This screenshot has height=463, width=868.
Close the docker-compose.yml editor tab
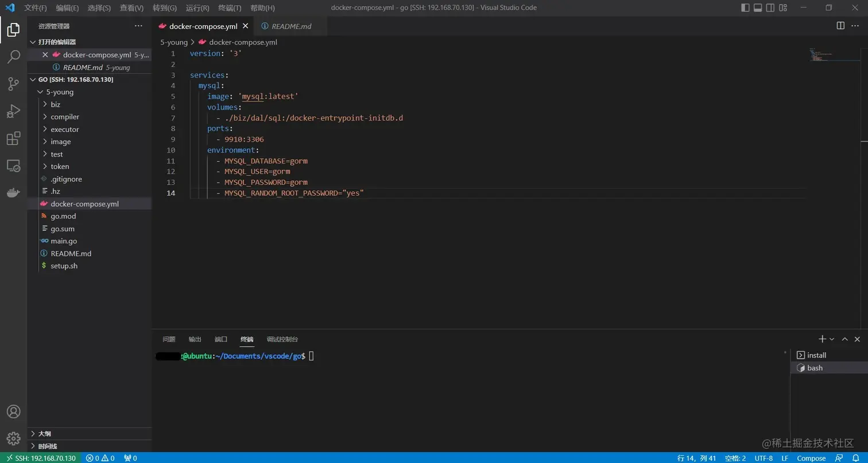click(x=246, y=26)
